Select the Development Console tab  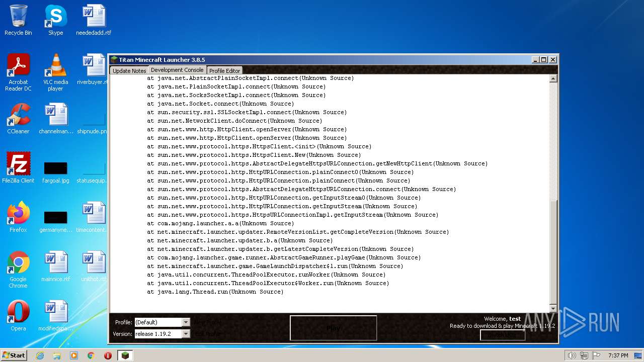[x=177, y=70]
